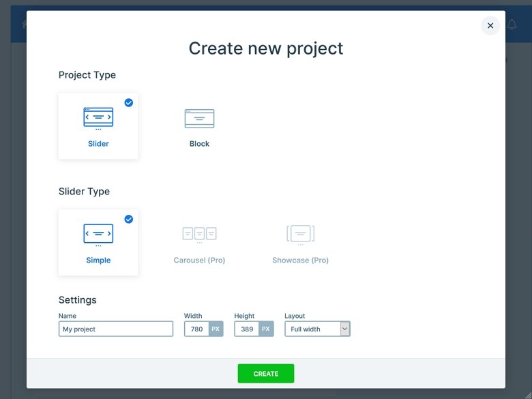
Task: Select the Simple slider type card
Action: (x=98, y=243)
